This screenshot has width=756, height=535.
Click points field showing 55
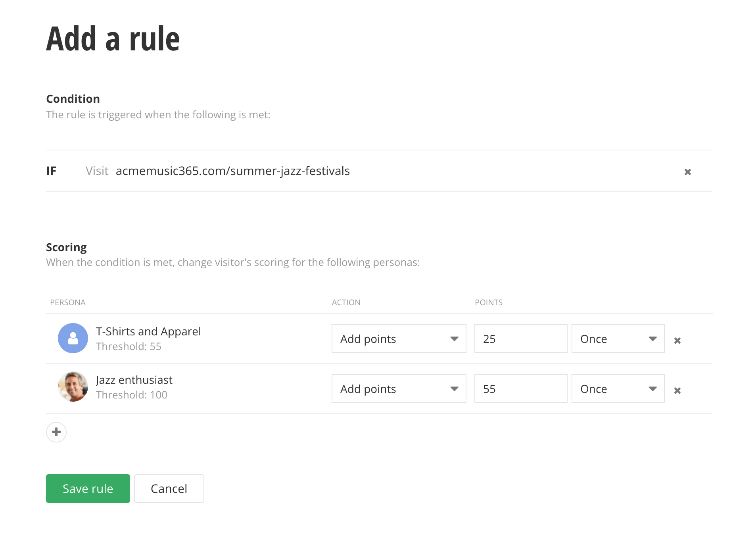coord(520,389)
